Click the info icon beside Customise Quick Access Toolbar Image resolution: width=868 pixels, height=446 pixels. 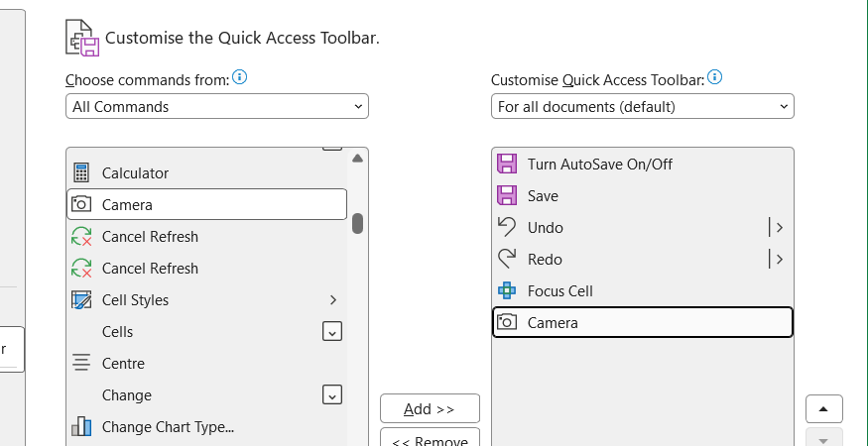[714, 77]
